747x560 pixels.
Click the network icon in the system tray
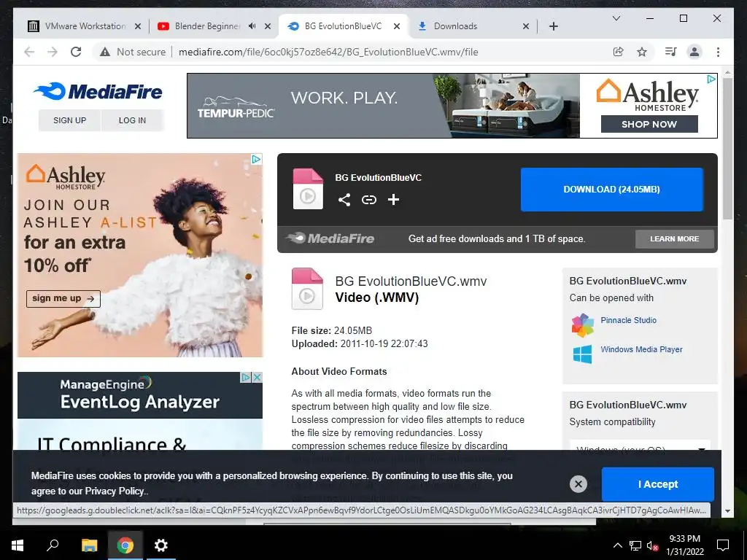point(635,545)
